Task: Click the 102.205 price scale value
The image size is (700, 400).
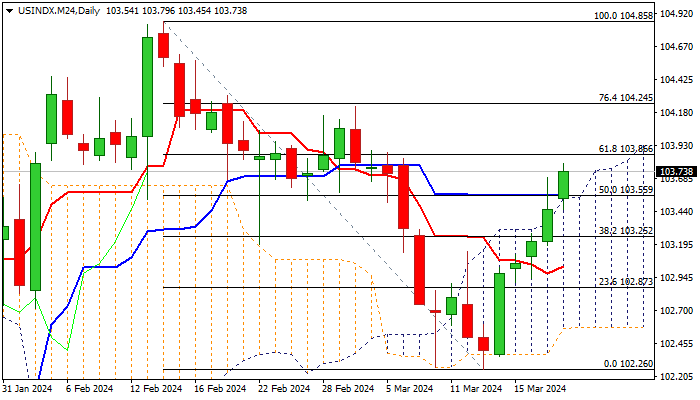Action: point(676,377)
